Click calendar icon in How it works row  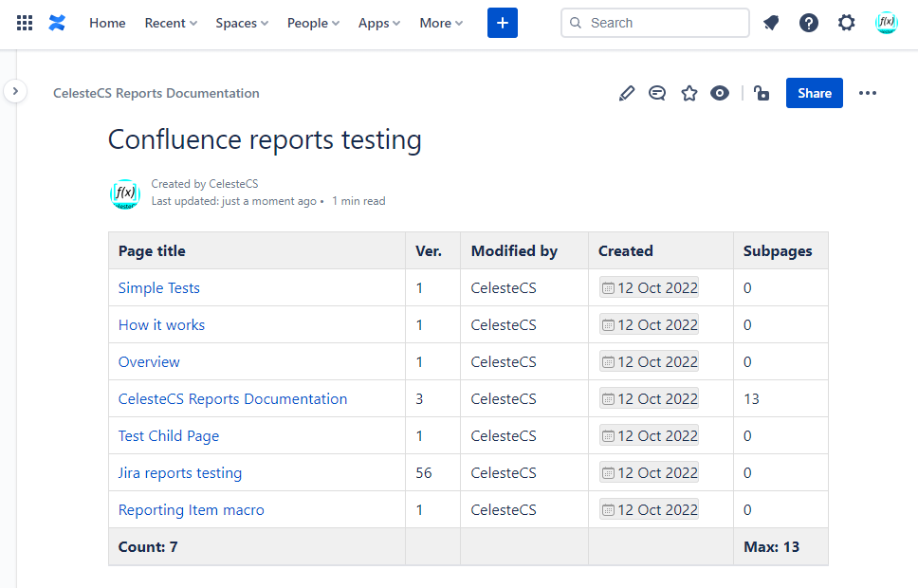(x=608, y=325)
